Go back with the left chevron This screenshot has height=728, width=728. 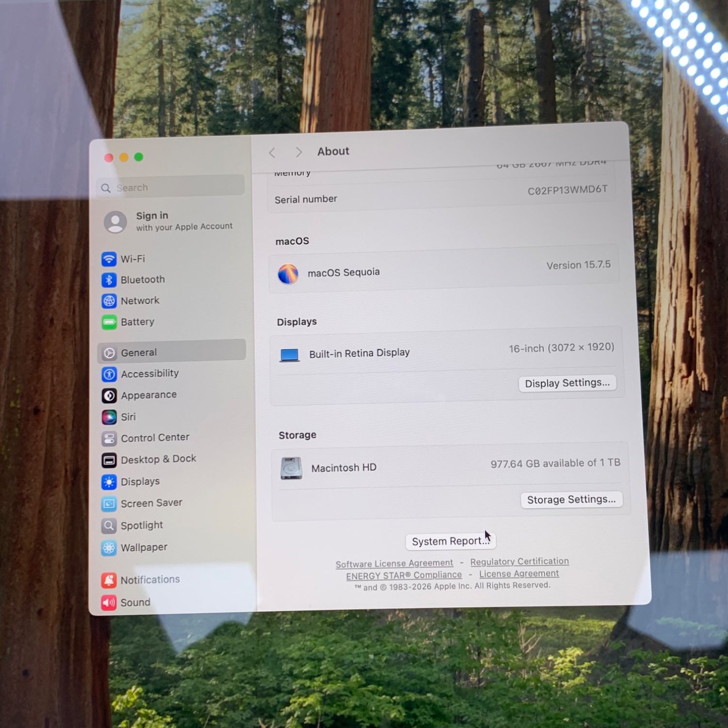point(272,153)
